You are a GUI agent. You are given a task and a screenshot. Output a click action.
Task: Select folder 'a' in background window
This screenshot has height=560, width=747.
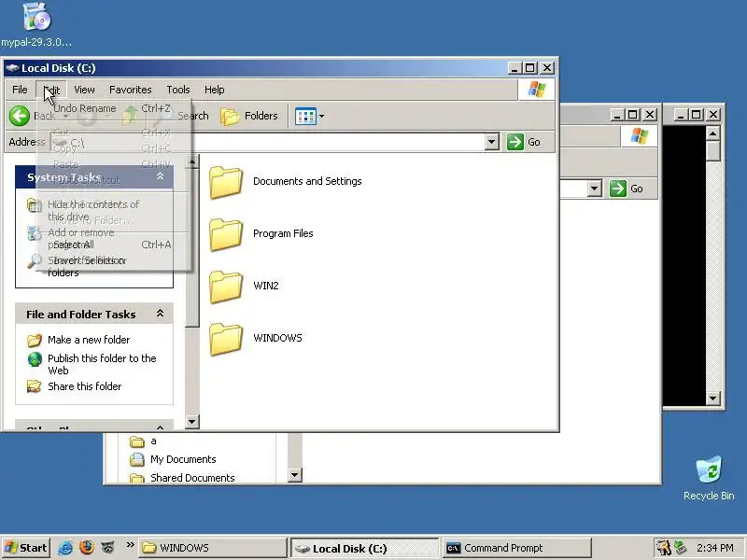tap(153, 441)
